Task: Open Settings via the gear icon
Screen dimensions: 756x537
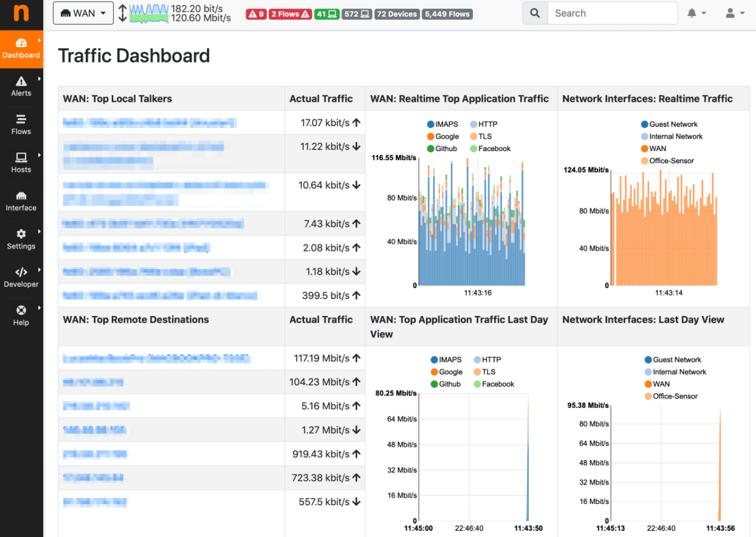Action: pyautogui.click(x=21, y=237)
